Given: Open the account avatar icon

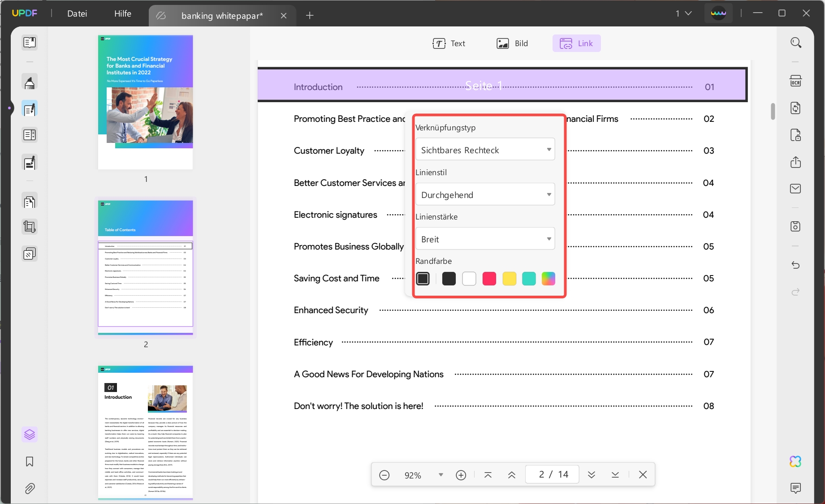Looking at the screenshot, I should coord(718,13).
